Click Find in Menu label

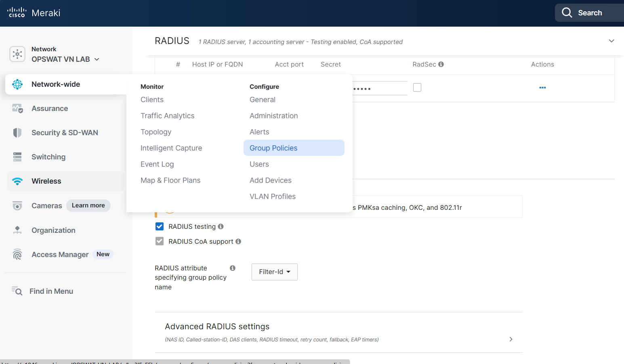51,291
